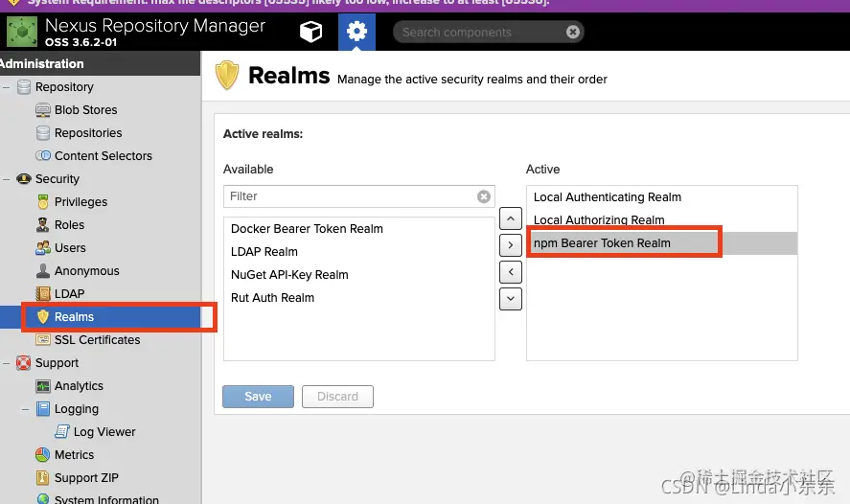Open LDAP configuration

coord(69,294)
